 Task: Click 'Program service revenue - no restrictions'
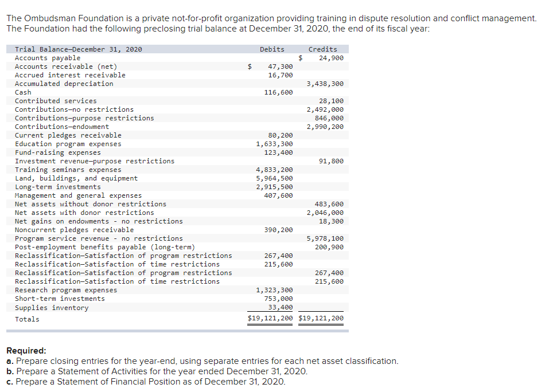coord(99,238)
